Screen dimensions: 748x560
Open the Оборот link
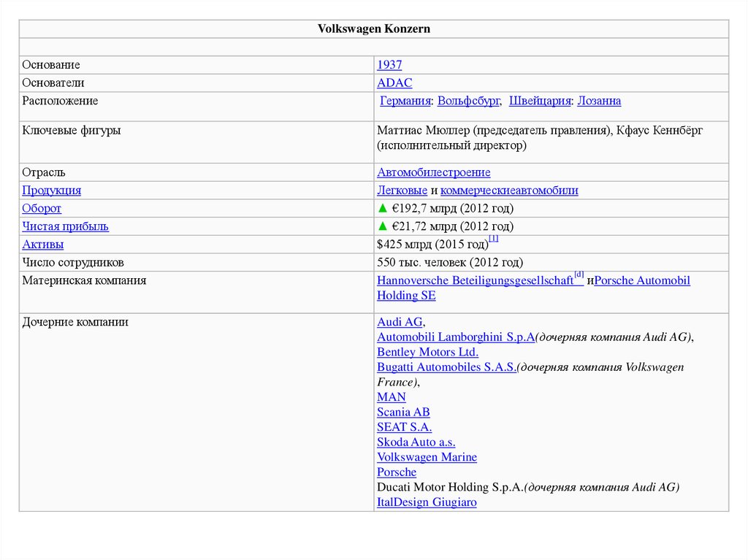click(42, 208)
